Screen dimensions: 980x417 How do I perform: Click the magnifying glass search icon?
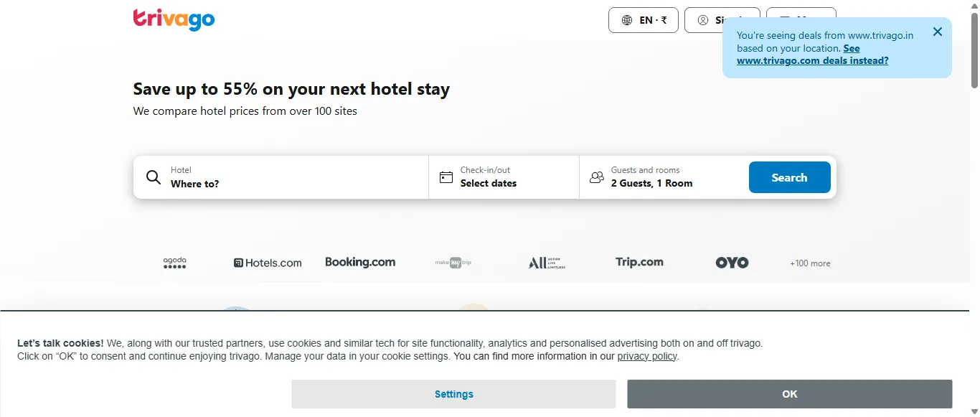[x=154, y=177]
